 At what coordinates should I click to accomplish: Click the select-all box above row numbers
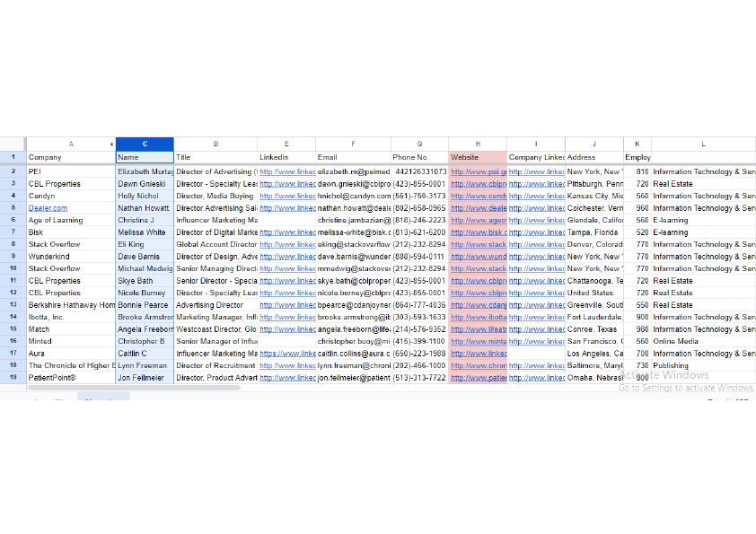coord(11,144)
